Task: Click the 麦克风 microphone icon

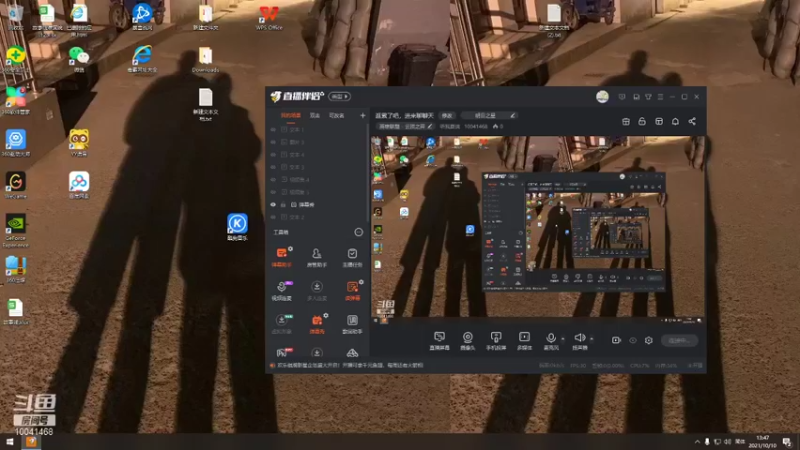Action: click(551, 338)
